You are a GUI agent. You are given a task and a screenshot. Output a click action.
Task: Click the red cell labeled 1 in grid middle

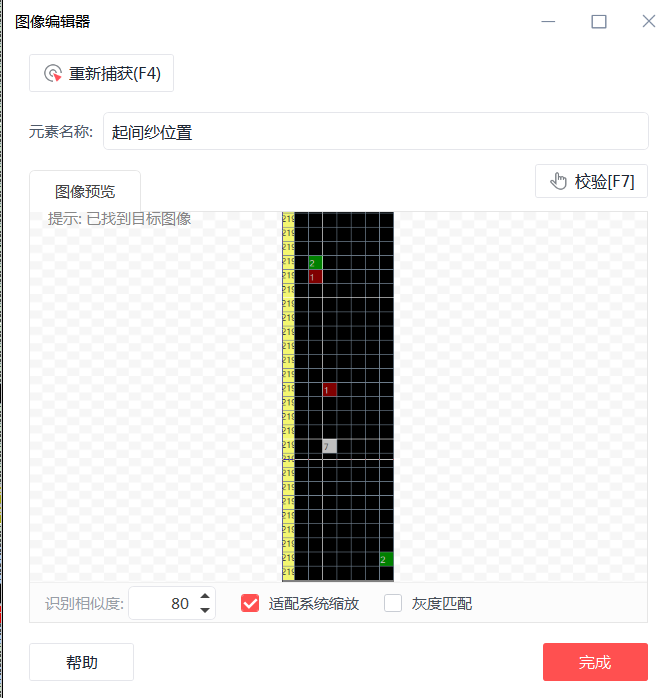330,390
